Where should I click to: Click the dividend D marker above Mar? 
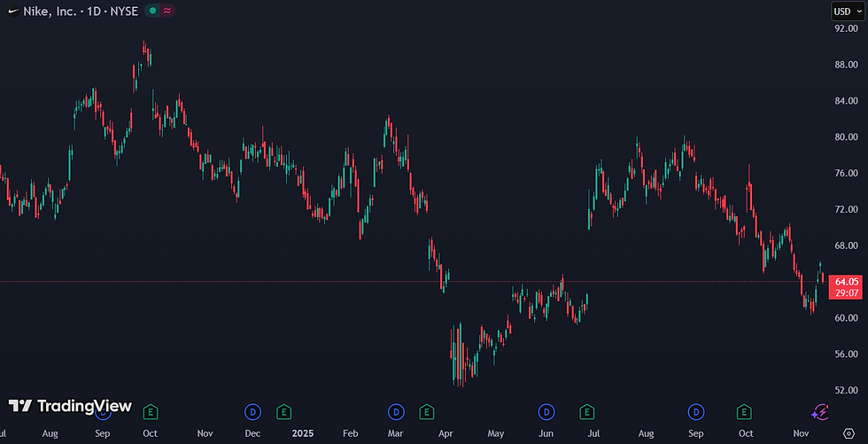[396, 412]
